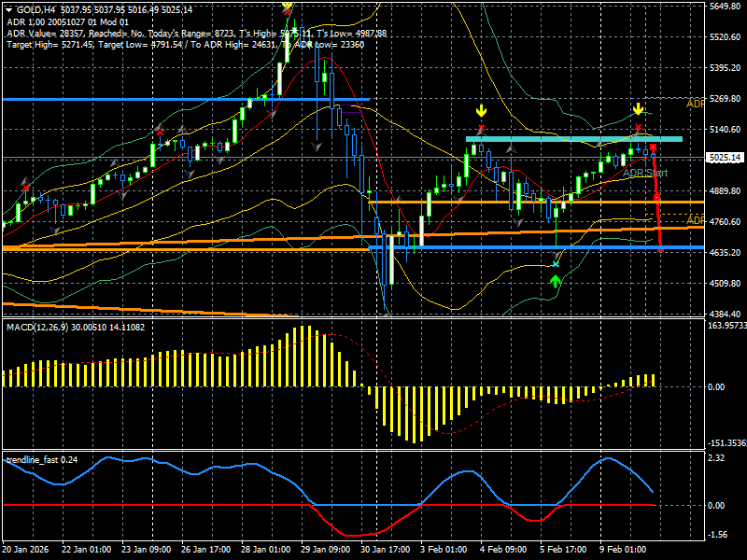Screen dimensions: 747x560
Task: Click the MACD scale value -151.3536
Action: click(727, 443)
